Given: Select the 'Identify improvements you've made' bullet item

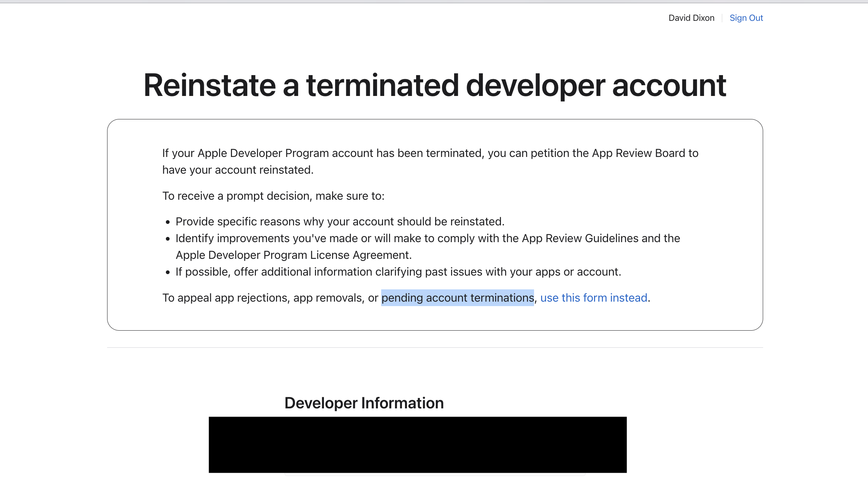Looking at the screenshot, I should pyautogui.click(x=335, y=238).
